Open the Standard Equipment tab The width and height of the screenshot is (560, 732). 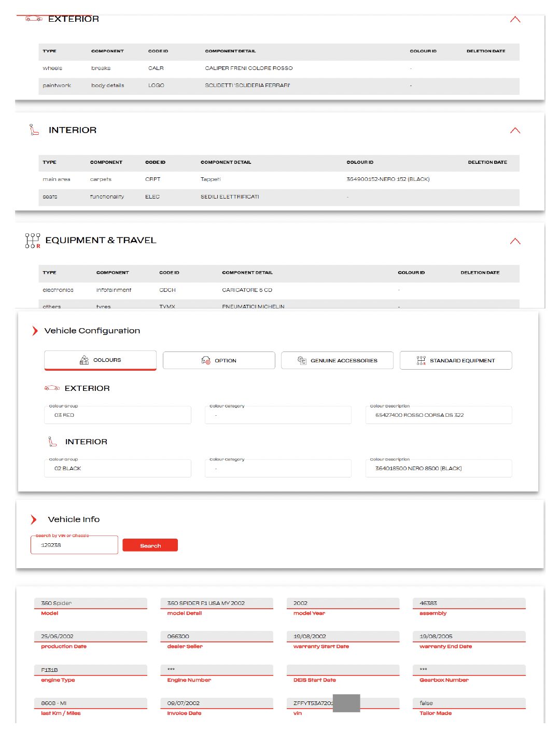click(x=456, y=360)
